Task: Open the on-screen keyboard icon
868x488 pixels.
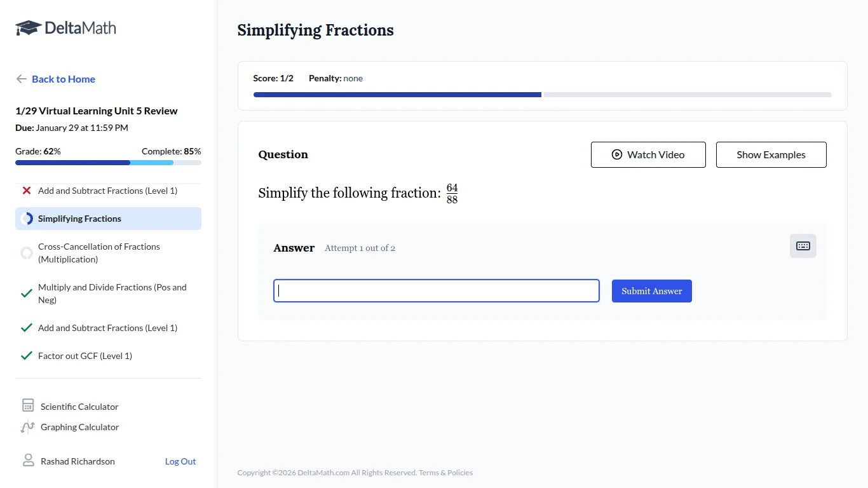Action: pos(803,246)
